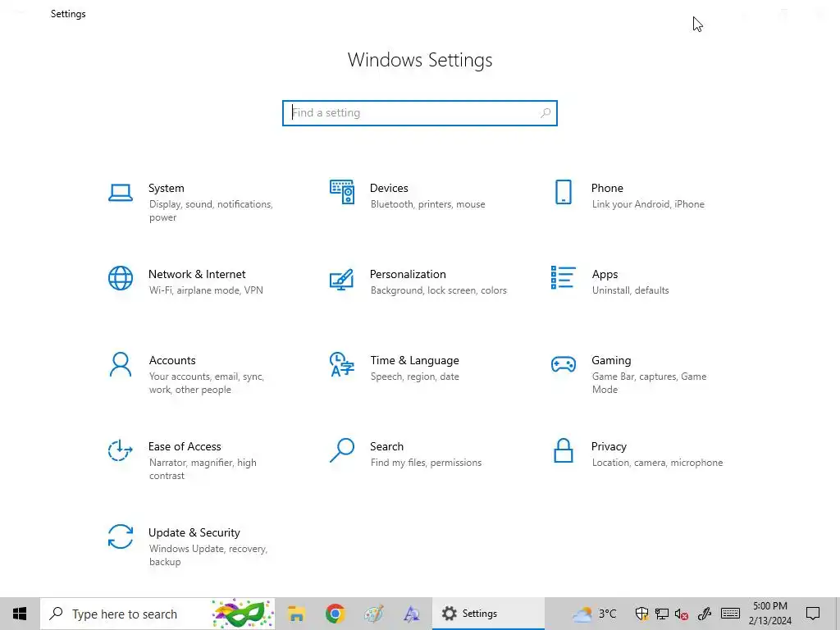Click the taskbar Type here to search box
Screen dimensions: 840x630
click(157, 614)
